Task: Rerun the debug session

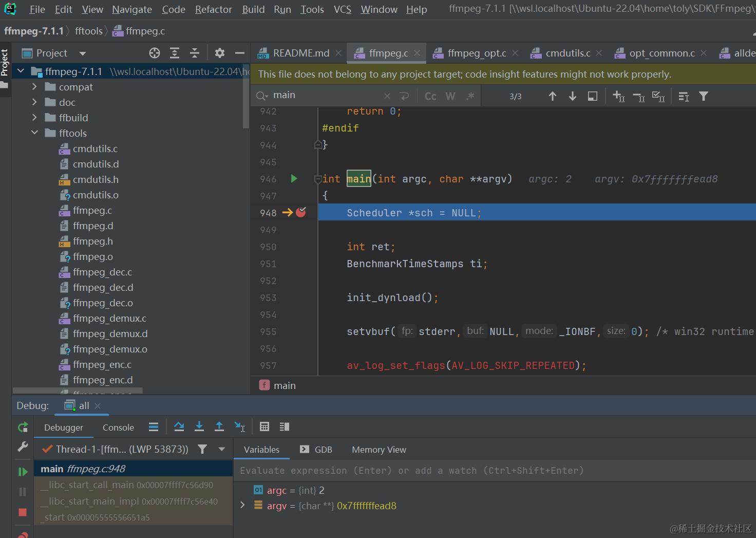Action: coord(23,427)
